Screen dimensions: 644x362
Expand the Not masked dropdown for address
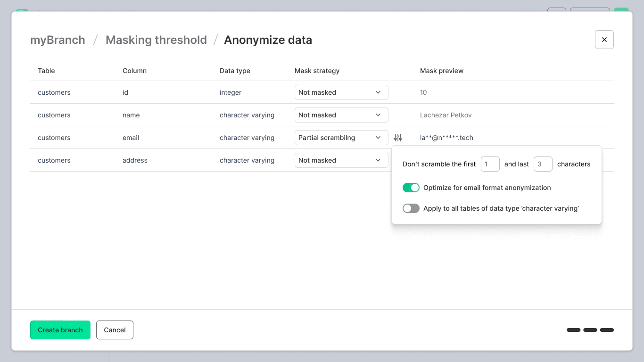pyautogui.click(x=341, y=160)
